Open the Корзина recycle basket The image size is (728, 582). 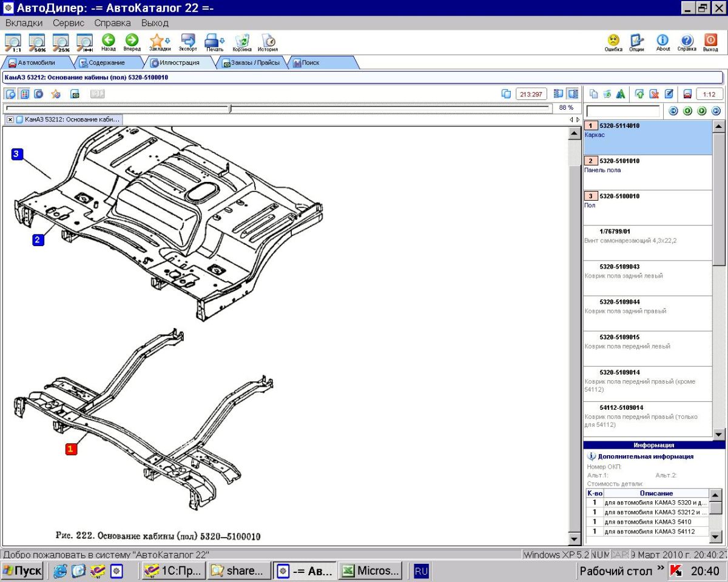click(242, 42)
